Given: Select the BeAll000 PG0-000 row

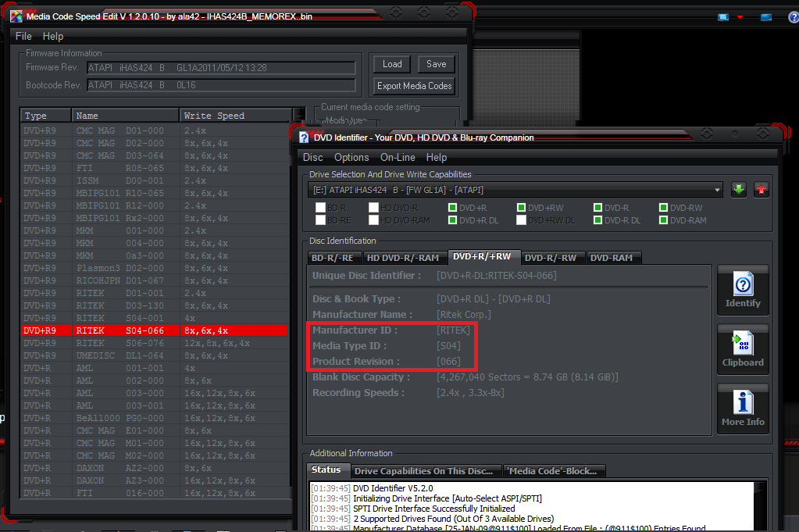Looking at the screenshot, I should pos(155,419).
